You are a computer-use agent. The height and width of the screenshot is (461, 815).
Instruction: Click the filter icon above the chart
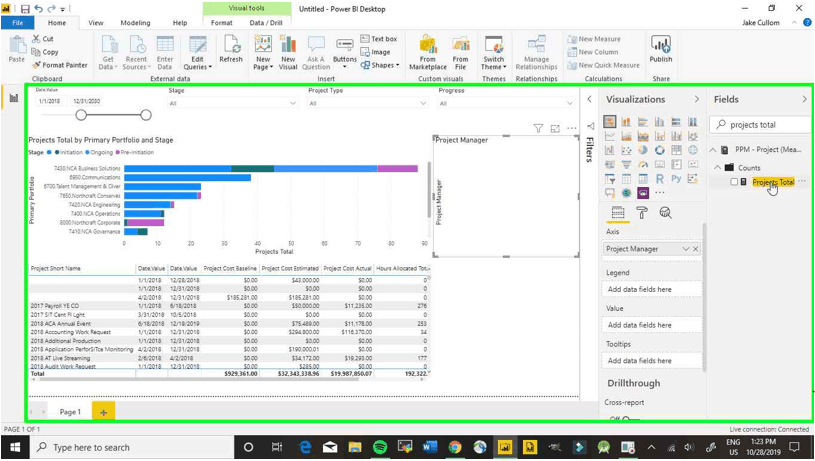tap(538, 128)
